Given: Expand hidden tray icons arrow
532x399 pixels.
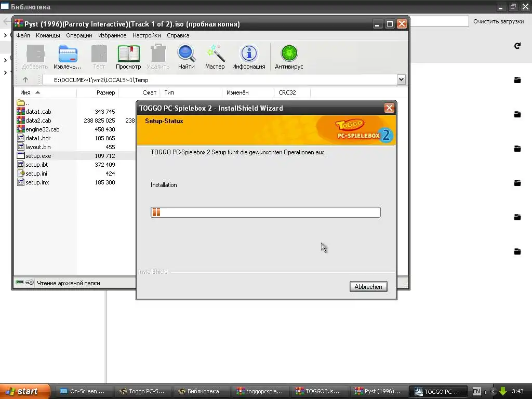Looking at the screenshot, I should 493,391.
